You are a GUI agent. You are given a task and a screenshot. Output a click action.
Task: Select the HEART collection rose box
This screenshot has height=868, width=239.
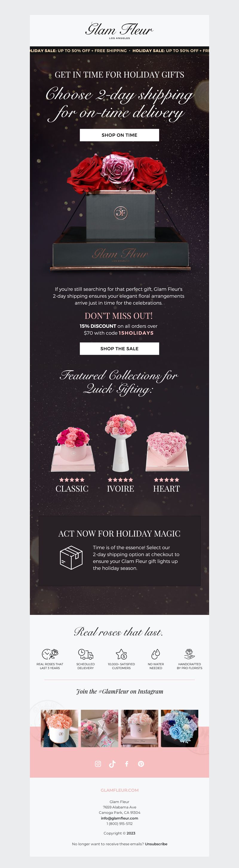[167, 452]
